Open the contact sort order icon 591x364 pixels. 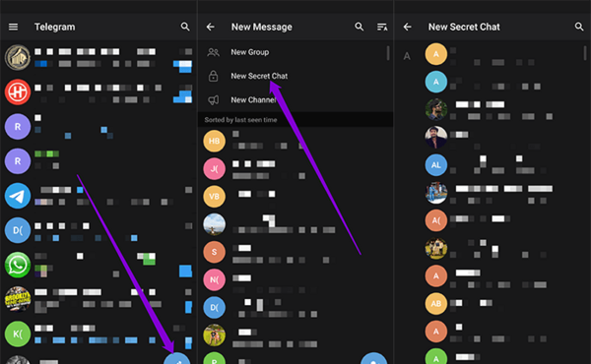pos(382,27)
